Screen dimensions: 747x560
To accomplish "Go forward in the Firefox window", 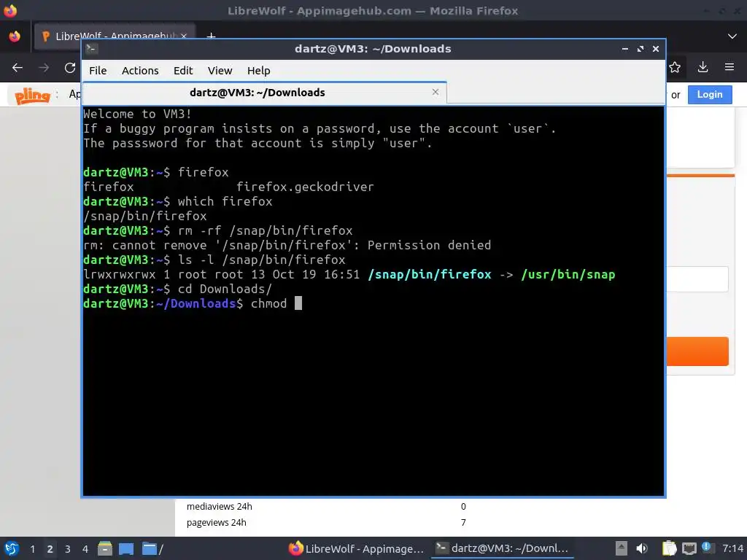I will [x=44, y=68].
